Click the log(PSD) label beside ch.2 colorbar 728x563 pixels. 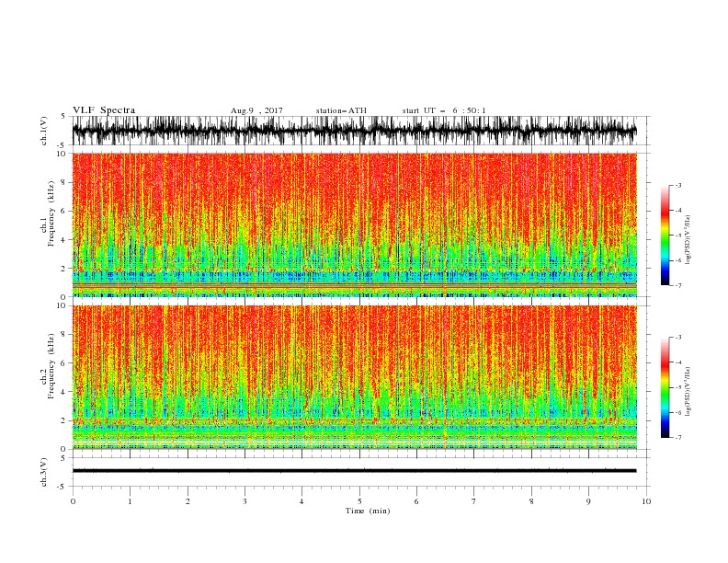tap(688, 391)
